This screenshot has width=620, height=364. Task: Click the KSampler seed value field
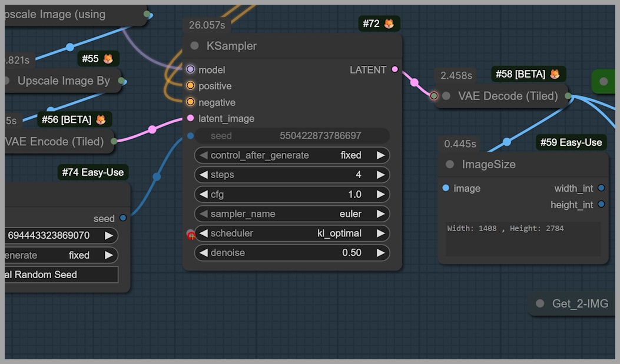292,136
